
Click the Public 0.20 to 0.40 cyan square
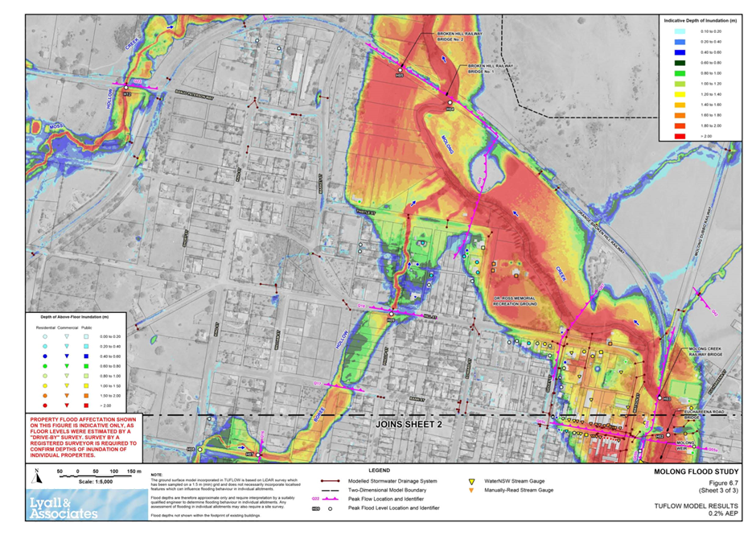(86, 347)
